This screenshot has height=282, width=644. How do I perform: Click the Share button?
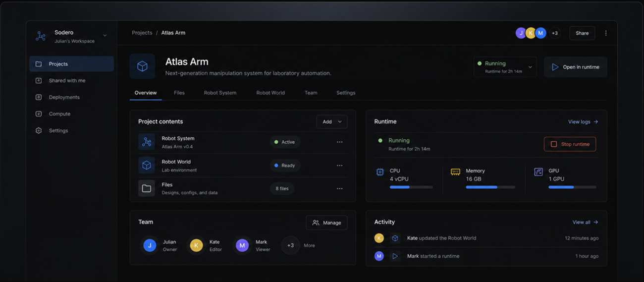[x=582, y=33]
